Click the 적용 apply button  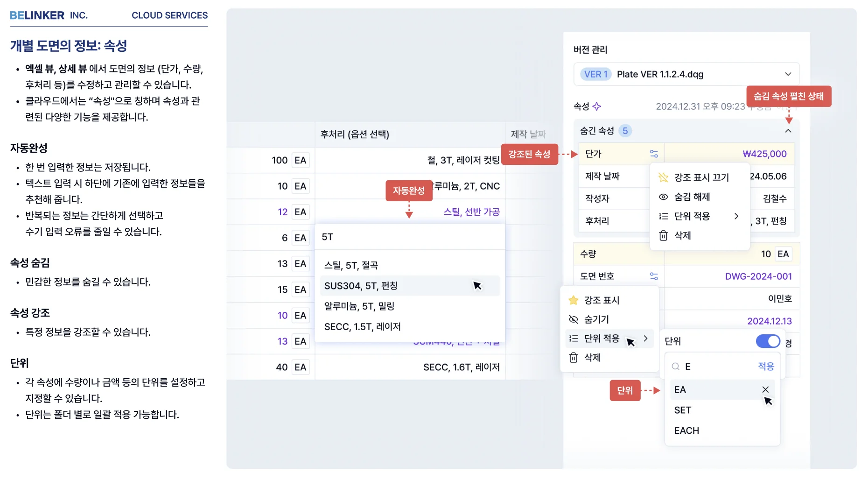coord(766,367)
